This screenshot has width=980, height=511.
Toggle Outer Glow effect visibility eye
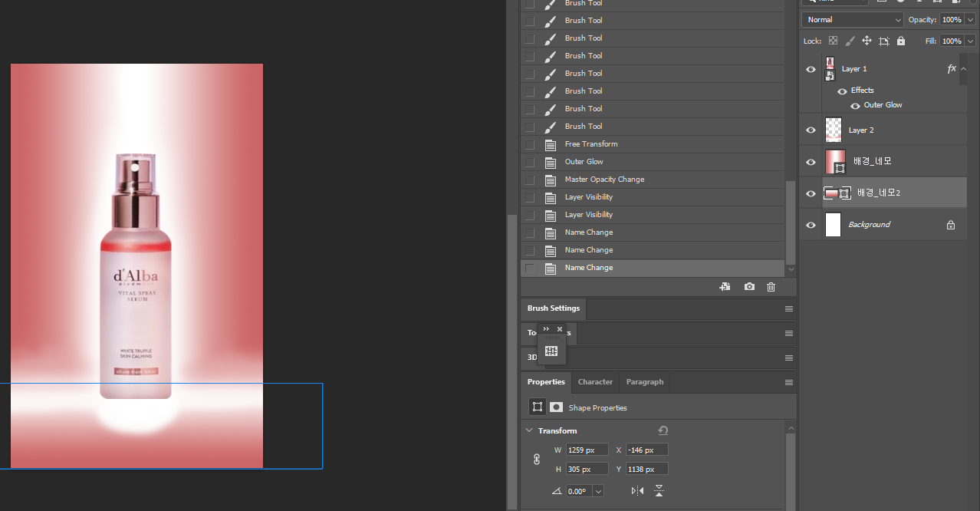(x=855, y=105)
